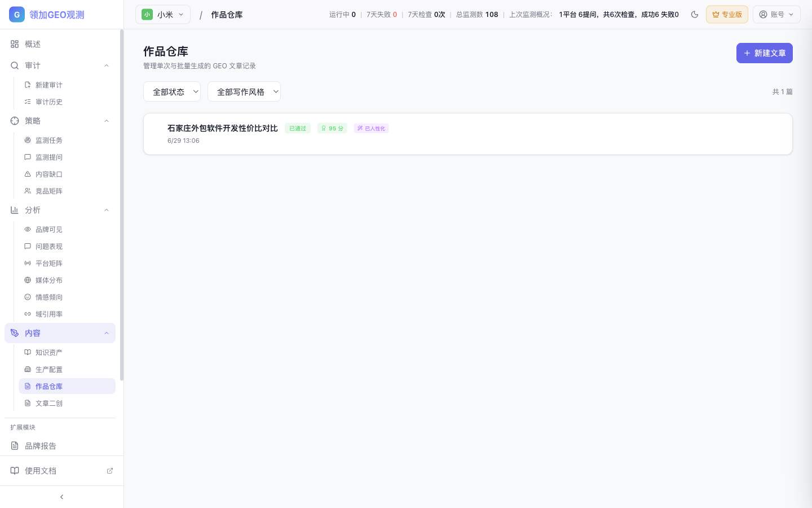Collapse the 审计 section chevron

click(x=107, y=65)
